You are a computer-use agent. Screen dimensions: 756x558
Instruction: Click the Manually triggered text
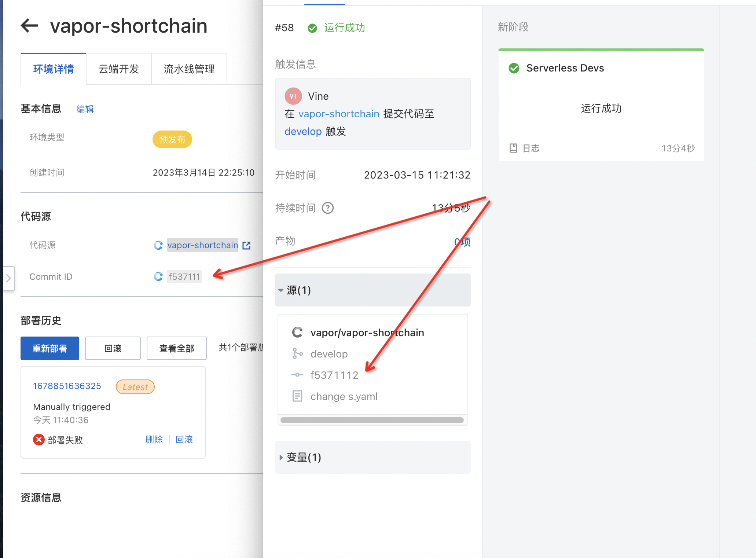point(71,407)
